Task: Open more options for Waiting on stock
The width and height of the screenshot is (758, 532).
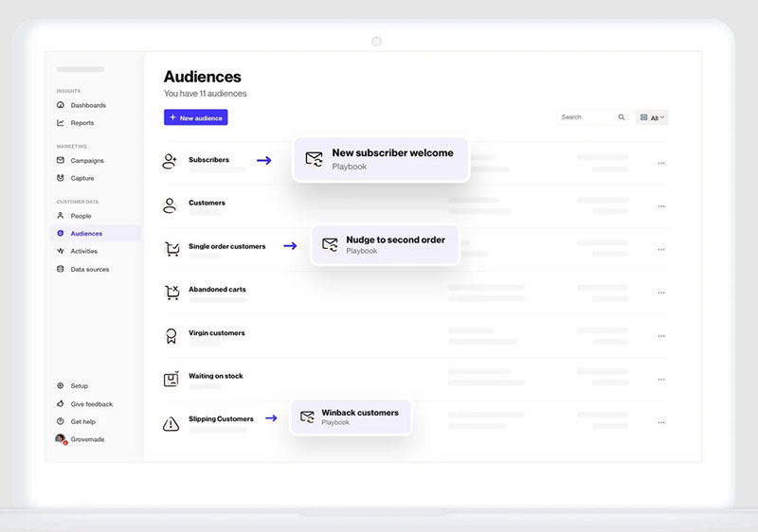Action: [661, 379]
